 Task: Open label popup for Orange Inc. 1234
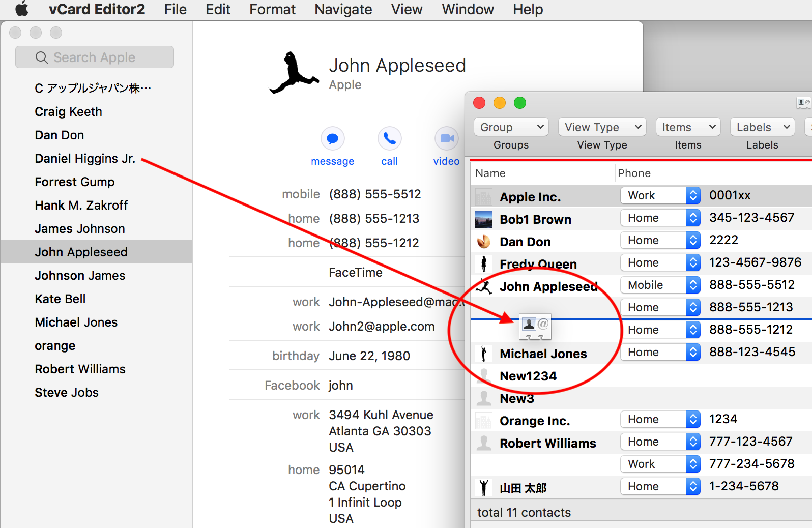[660, 419]
